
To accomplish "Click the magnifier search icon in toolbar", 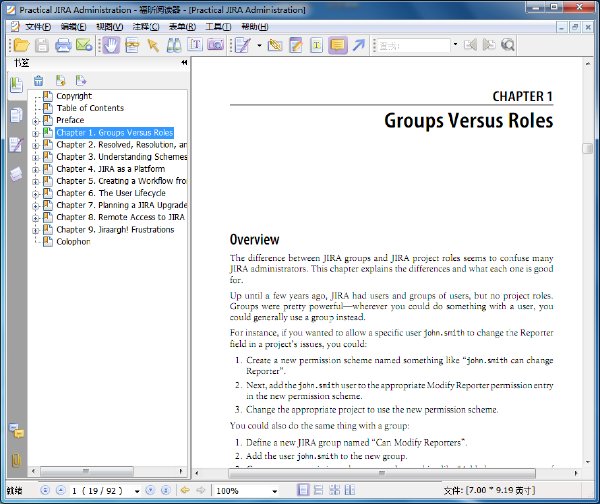I will 508,45.
